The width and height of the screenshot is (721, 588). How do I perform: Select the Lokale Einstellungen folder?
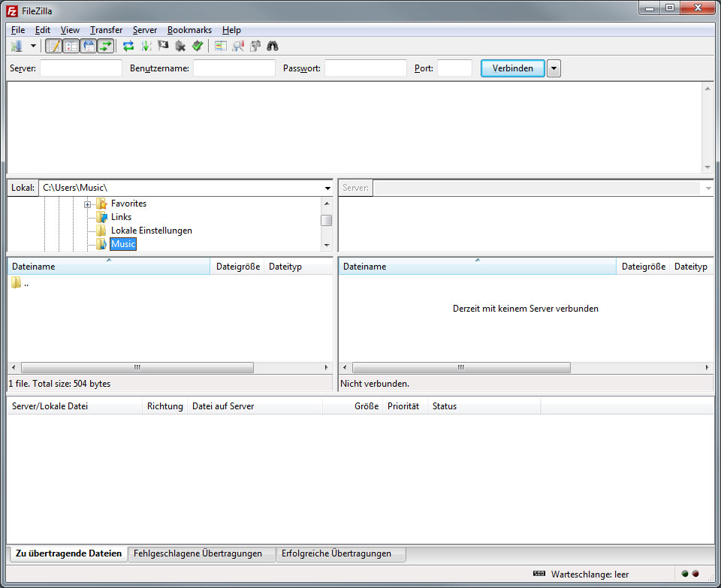coord(152,231)
